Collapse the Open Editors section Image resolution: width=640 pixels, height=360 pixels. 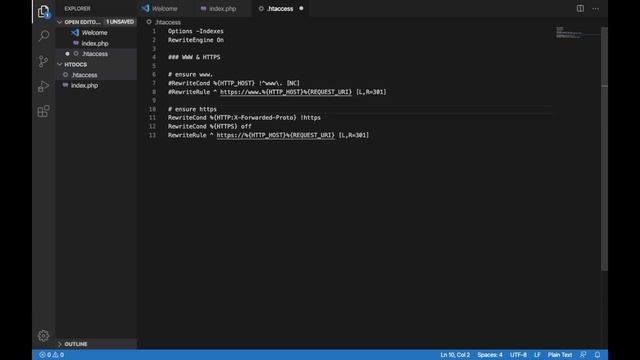(x=82, y=22)
